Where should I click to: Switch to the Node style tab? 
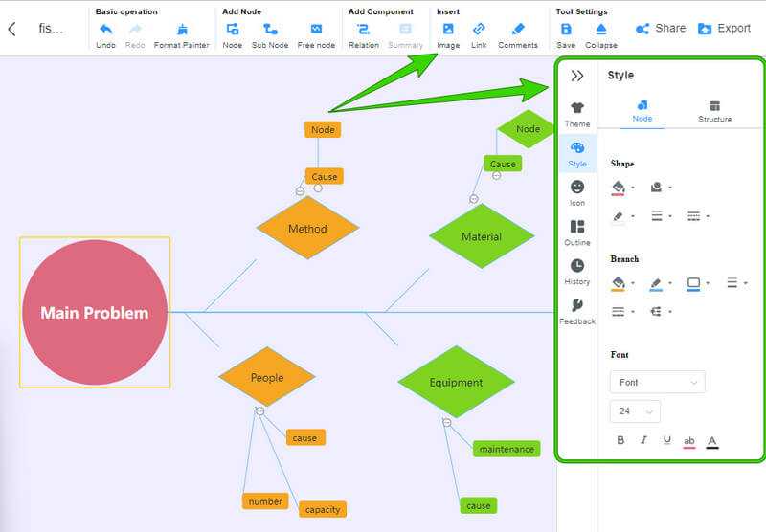[x=642, y=111]
